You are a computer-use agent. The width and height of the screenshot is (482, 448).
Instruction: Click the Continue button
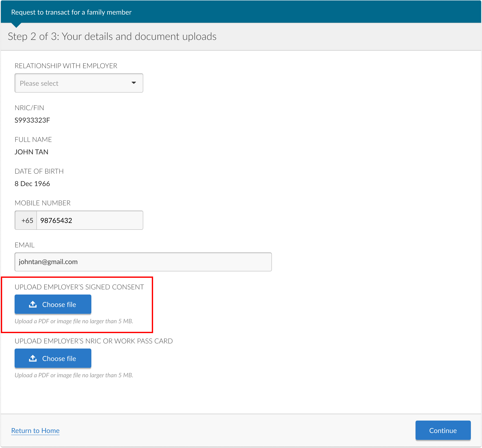(443, 430)
